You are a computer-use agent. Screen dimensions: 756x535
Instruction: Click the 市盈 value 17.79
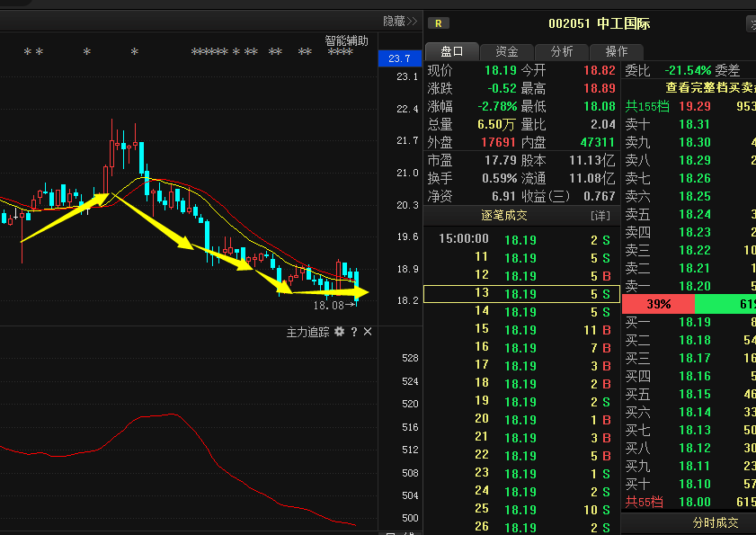point(500,160)
